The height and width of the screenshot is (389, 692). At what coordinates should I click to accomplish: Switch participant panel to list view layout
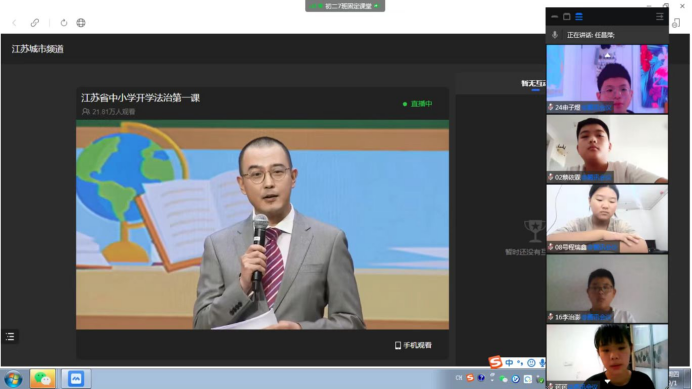tap(579, 17)
